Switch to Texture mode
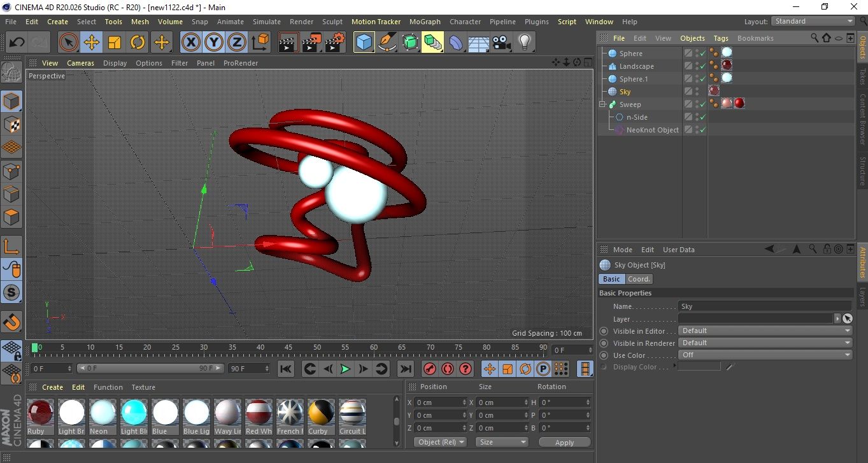 [x=11, y=124]
